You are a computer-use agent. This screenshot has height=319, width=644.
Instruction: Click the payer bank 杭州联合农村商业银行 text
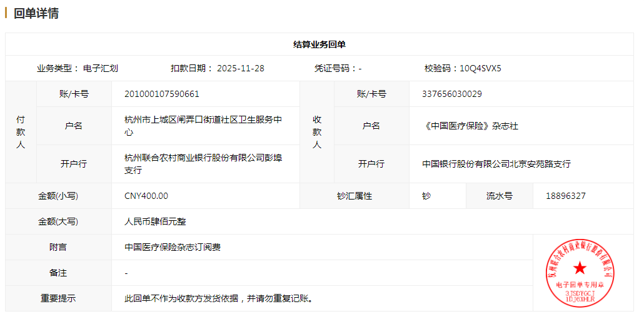203,164
